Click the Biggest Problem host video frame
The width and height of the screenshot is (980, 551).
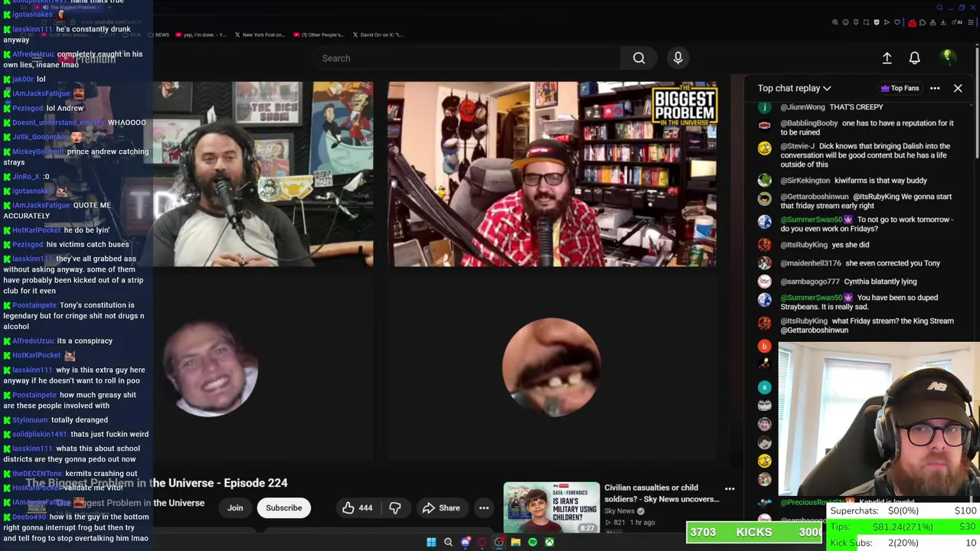pyautogui.click(x=552, y=174)
